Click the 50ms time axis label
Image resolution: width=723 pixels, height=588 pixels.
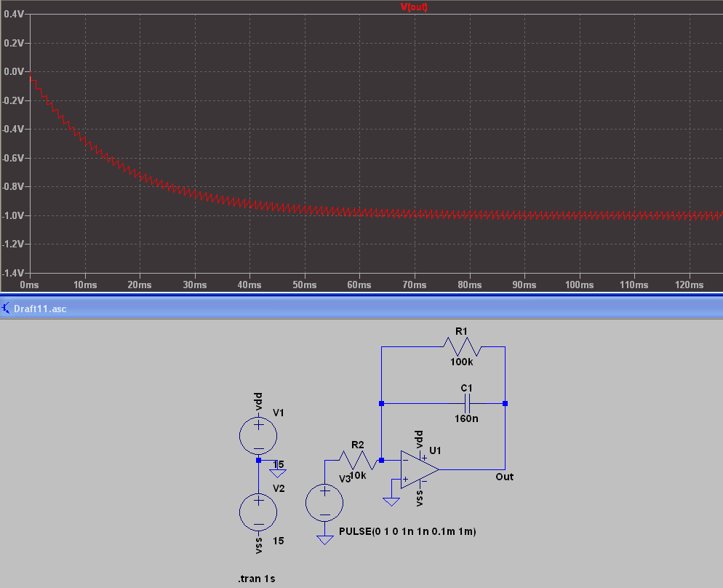pyautogui.click(x=304, y=285)
